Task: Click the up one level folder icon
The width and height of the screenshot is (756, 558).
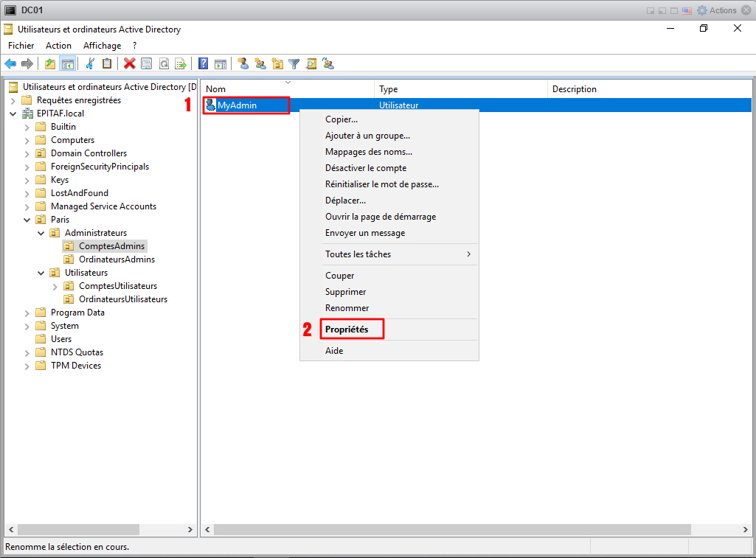Action: [50, 63]
